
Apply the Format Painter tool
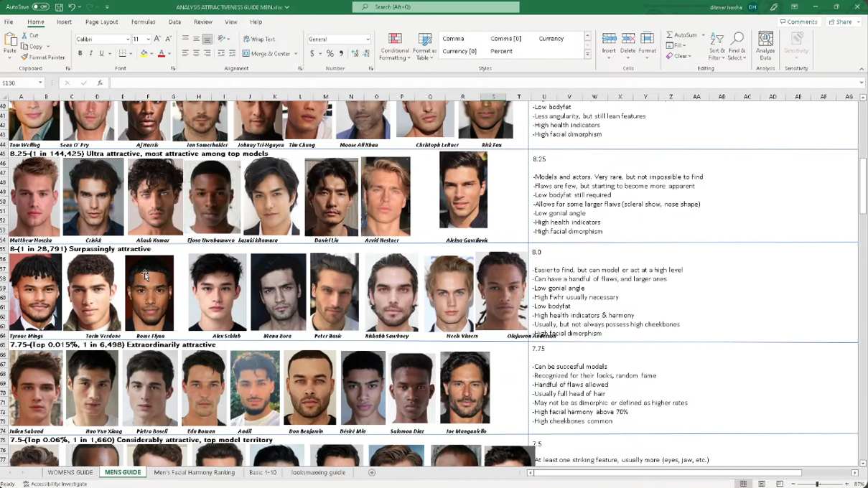pos(43,57)
